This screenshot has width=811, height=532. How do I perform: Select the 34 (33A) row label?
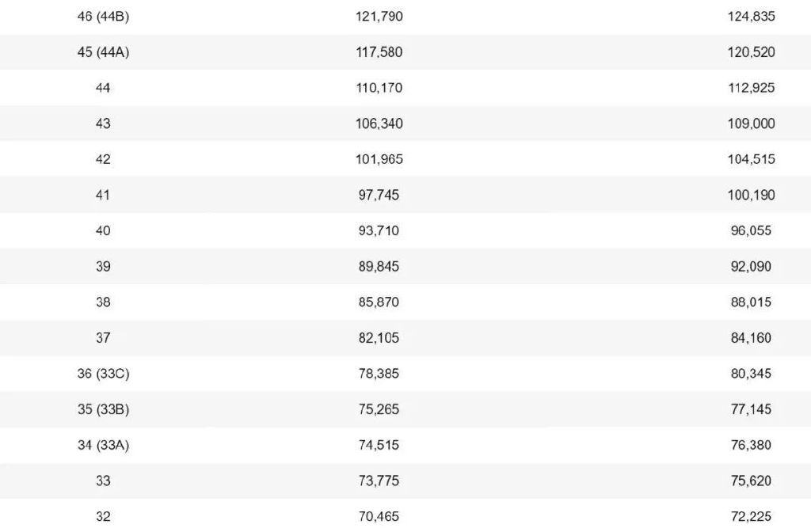[x=103, y=445]
